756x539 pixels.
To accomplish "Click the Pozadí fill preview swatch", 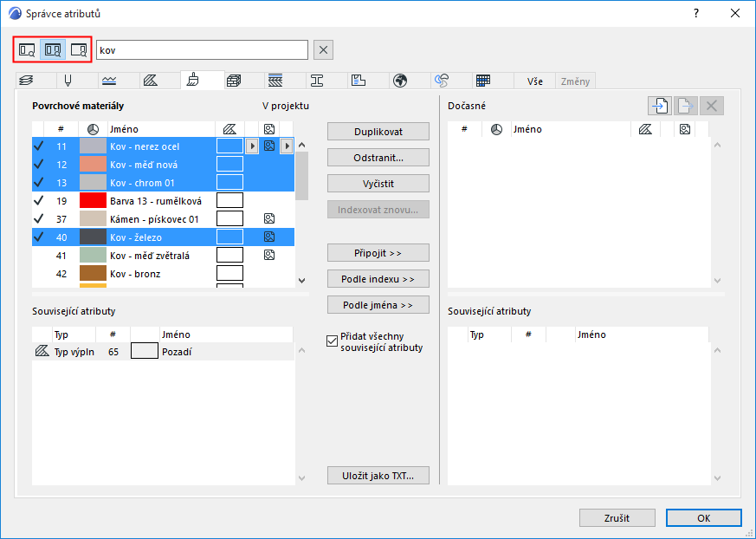I will (145, 351).
